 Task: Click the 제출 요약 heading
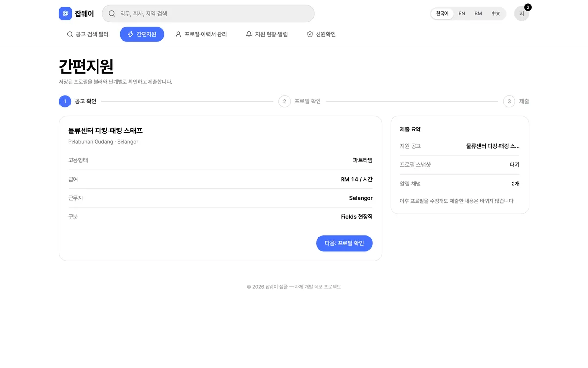click(x=410, y=130)
